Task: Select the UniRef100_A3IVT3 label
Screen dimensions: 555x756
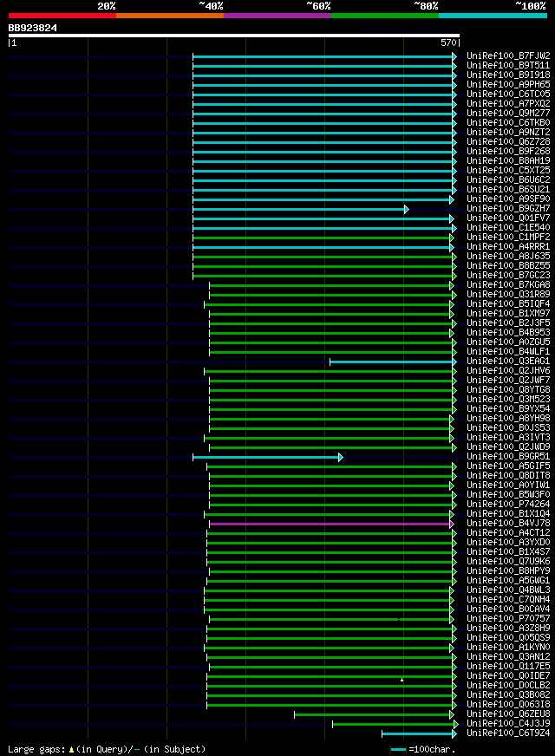Action: (x=508, y=438)
